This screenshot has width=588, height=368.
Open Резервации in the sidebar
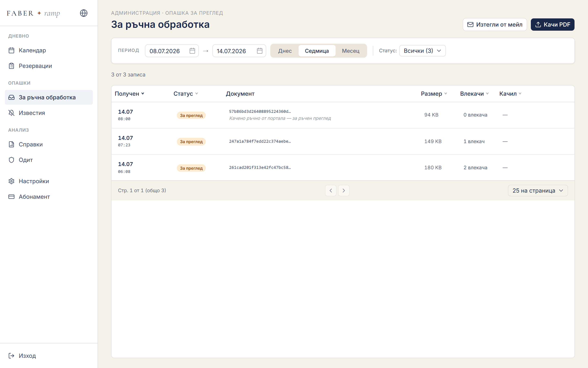pyautogui.click(x=49, y=66)
